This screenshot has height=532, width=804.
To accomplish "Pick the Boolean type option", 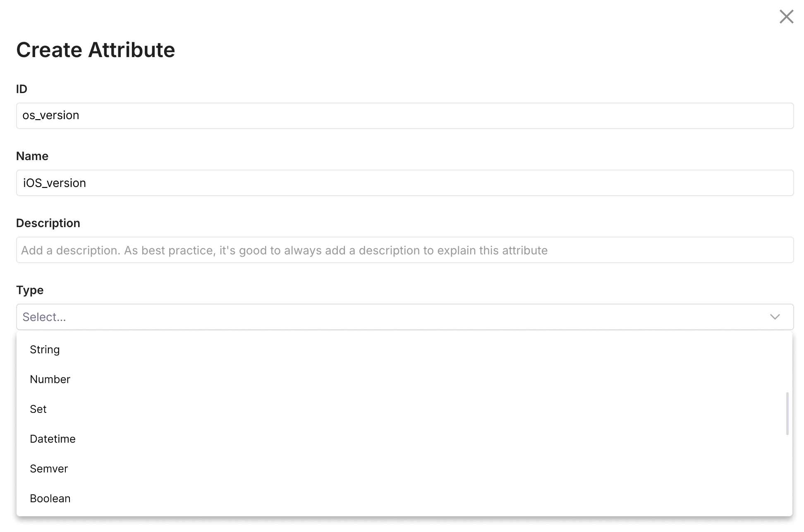I will click(50, 498).
